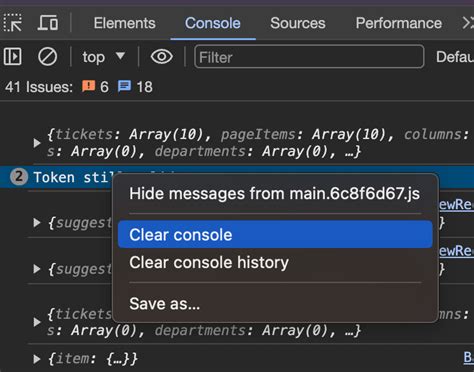Open the Performance tab
The height and width of the screenshot is (372, 474).
399,23
